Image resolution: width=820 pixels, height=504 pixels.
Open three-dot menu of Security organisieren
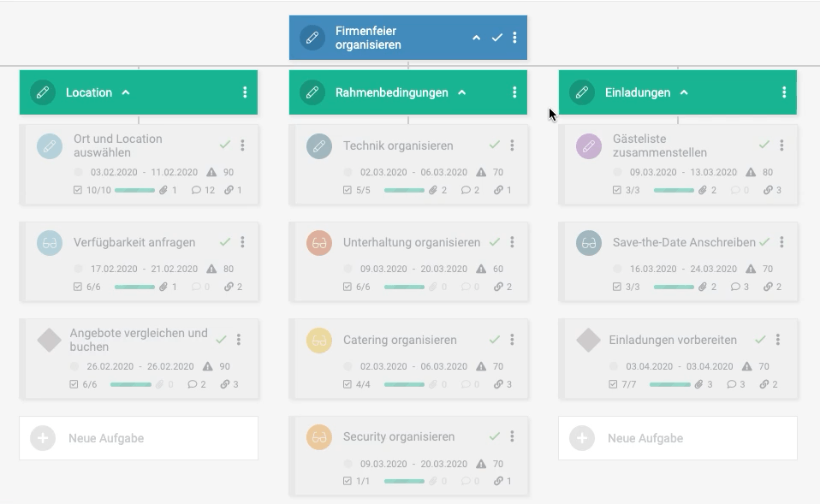click(512, 436)
